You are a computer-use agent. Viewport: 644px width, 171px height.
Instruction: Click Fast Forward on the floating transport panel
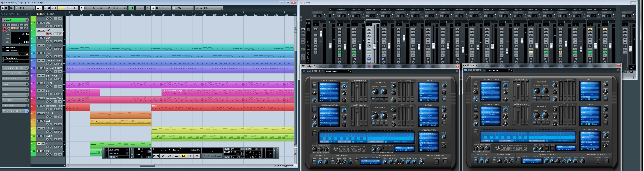170,156
